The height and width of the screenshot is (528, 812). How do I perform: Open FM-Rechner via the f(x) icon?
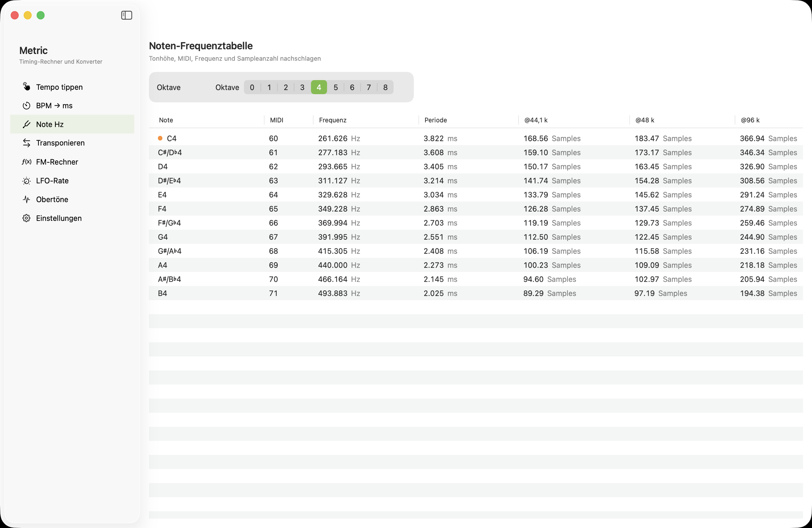point(27,162)
